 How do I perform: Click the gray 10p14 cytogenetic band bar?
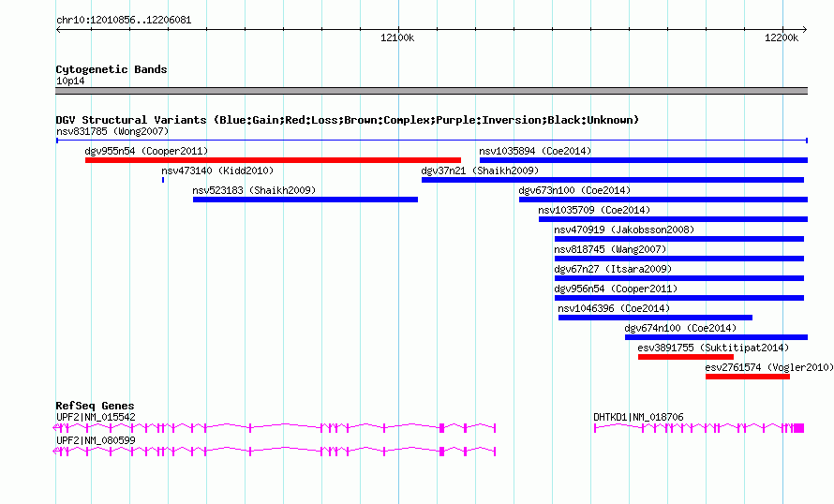pos(431,91)
